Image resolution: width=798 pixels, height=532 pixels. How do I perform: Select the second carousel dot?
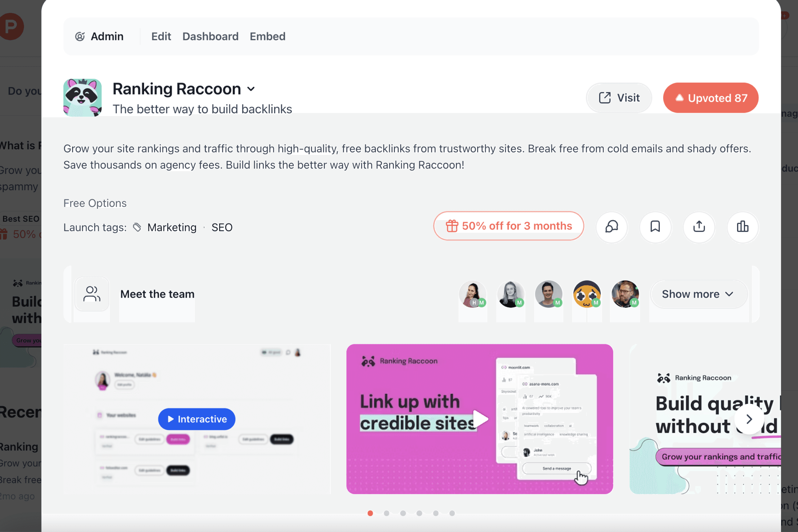386,513
